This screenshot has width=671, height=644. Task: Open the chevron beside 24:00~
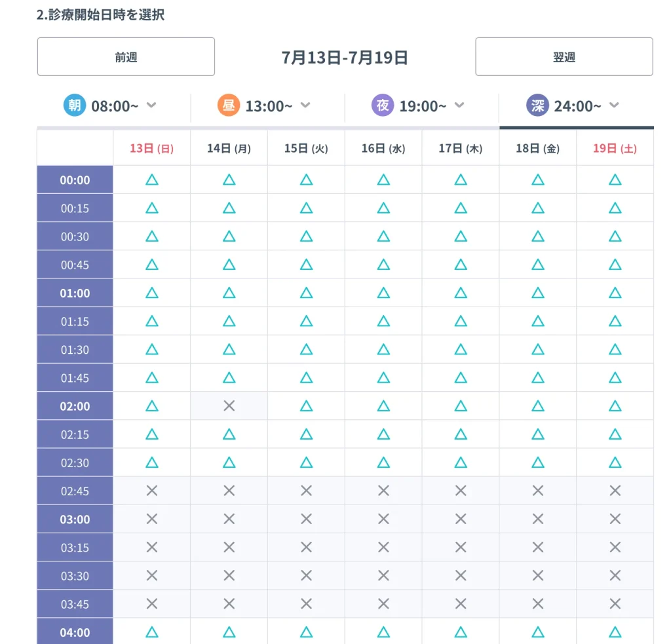pyautogui.click(x=614, y=105)
